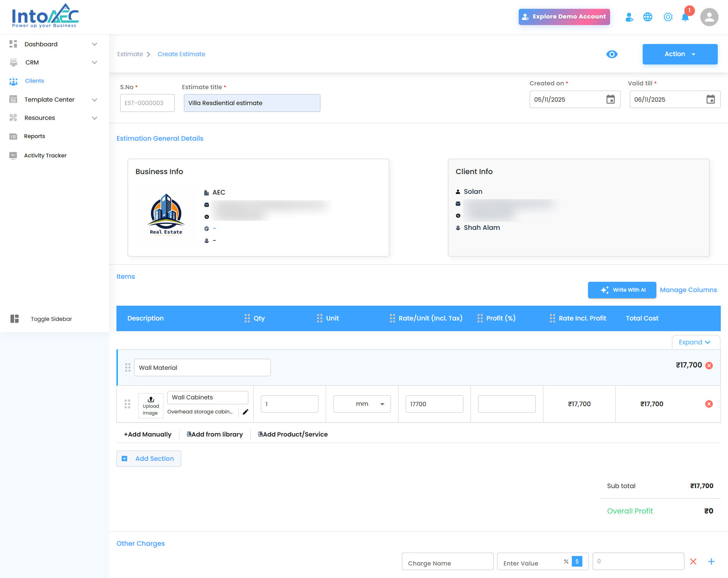Expand the Wall Material section
The height and width of the screenshot is (578, 728).
(695, 342)
